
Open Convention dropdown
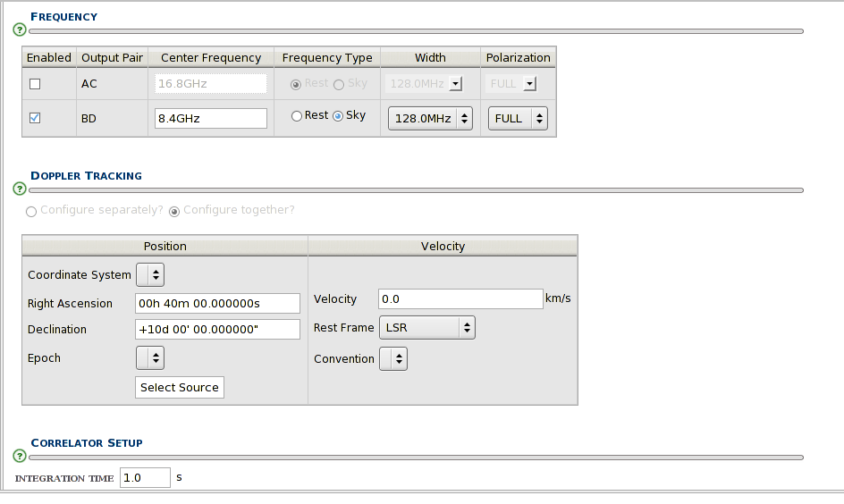(x=393, y=358)
